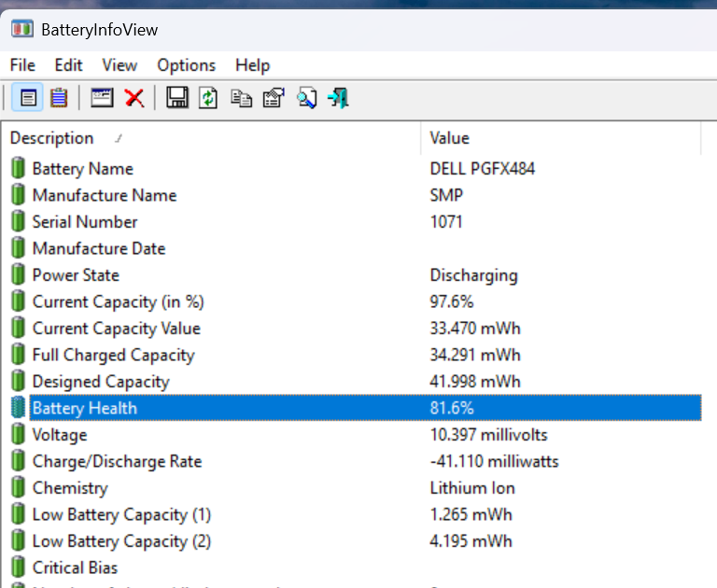Viewport: 717px width, 588px height.
Task: Click battery icon beside Power State
Action: [18, 273]
